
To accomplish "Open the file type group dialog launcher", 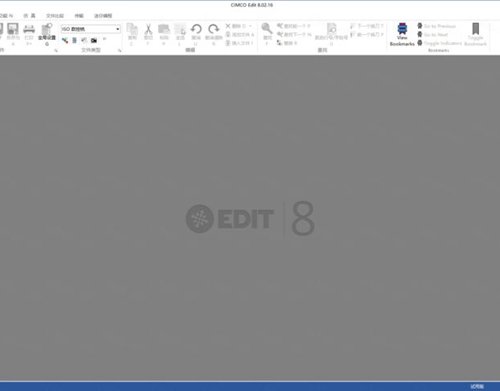I will (x=119, y=50).
